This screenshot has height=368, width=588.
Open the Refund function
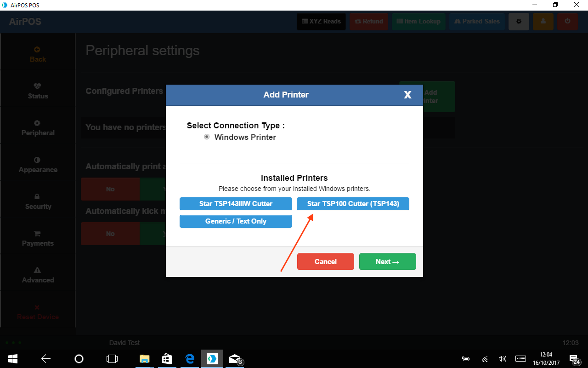(x=369, y=21)
